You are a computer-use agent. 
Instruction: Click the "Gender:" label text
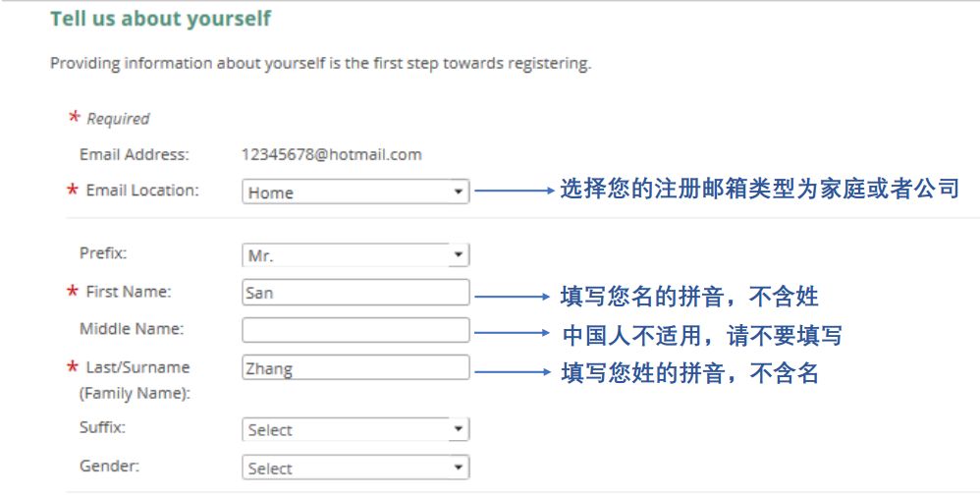coord(107,466)
